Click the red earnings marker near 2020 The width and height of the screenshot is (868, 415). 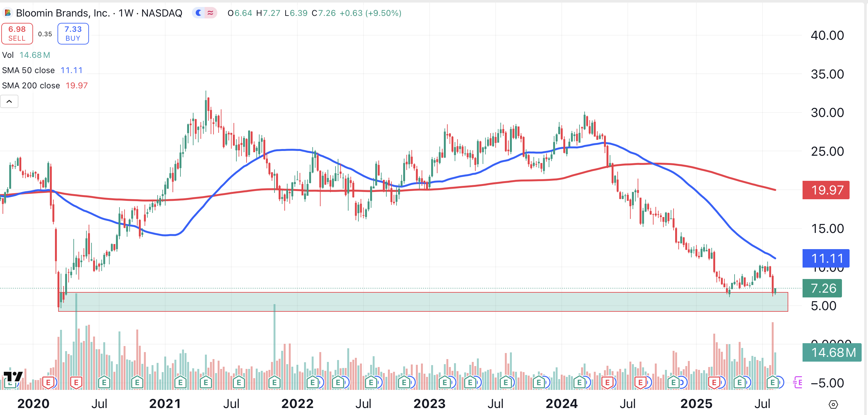click(48, 383)
